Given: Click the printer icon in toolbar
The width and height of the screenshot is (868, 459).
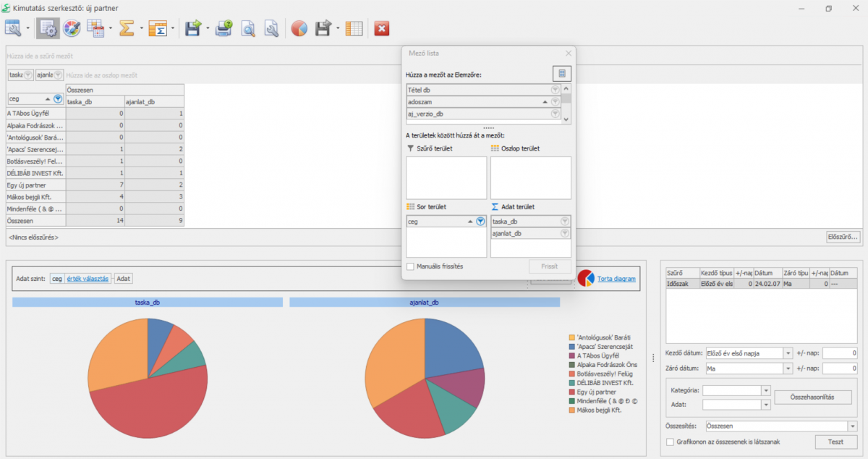Looking at the screenshot, I should point(224,29).
